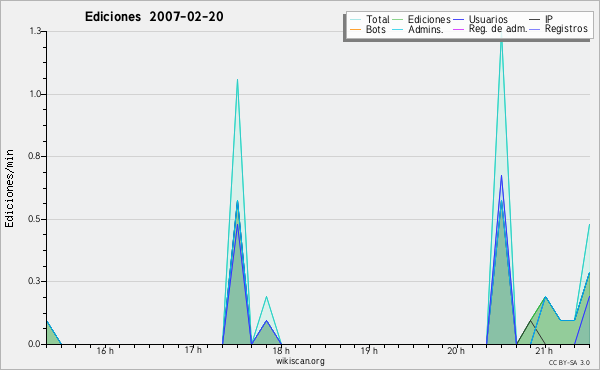Viewport: 600px width, 370px height.
Task: Click the '0.3' y-axis value
Action: click(34, 281)
